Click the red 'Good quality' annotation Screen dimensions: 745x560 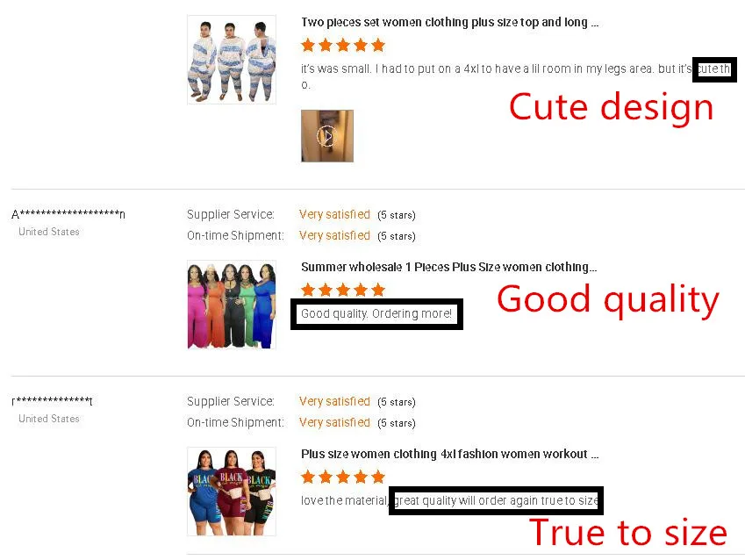point(608,300)
